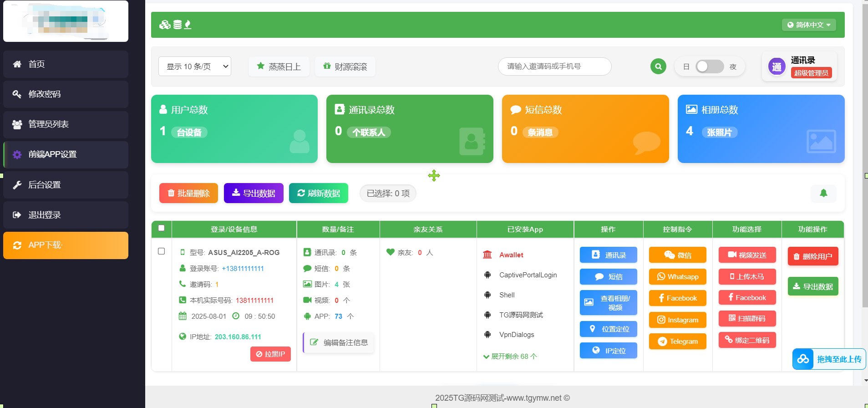Expand the remaining 68 installed apps
Screen dimensions: 868x408
(510, 356)
